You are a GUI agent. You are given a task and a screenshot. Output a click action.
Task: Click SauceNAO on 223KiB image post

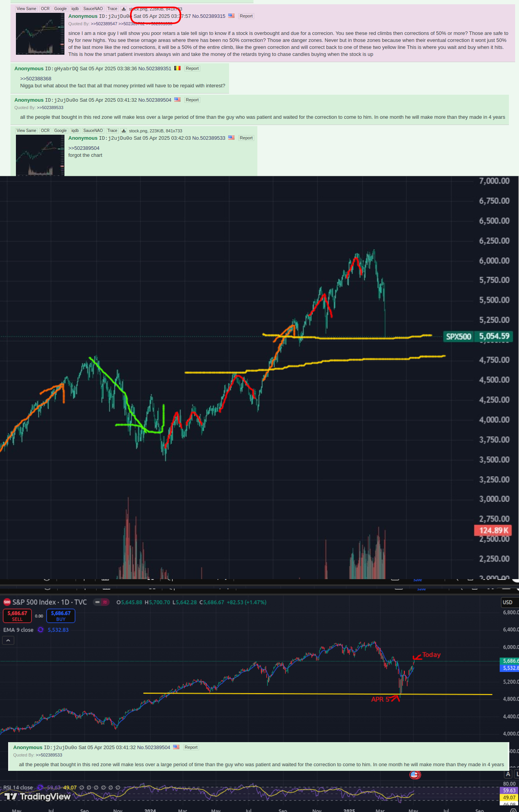coord(93,131)
